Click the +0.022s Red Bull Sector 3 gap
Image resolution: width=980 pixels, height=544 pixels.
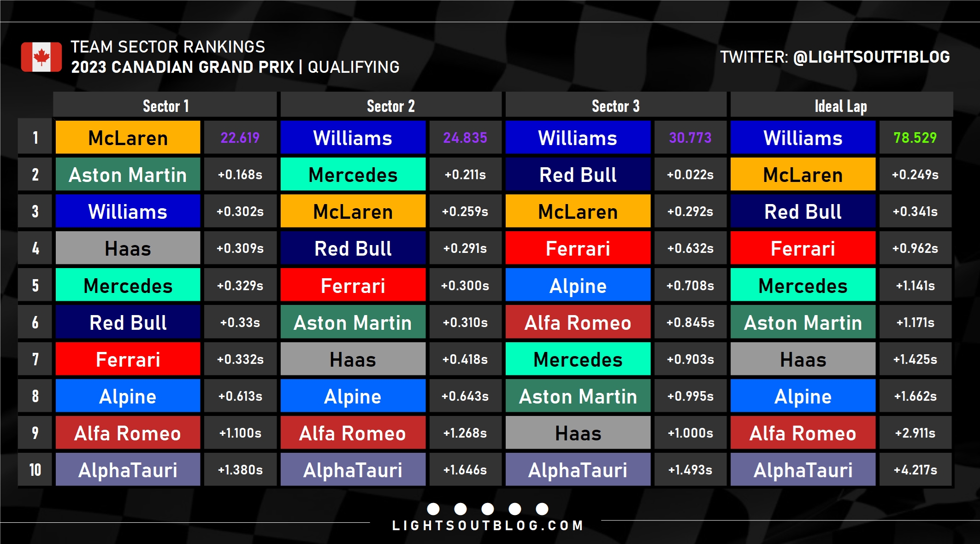(x=690, y=175)
